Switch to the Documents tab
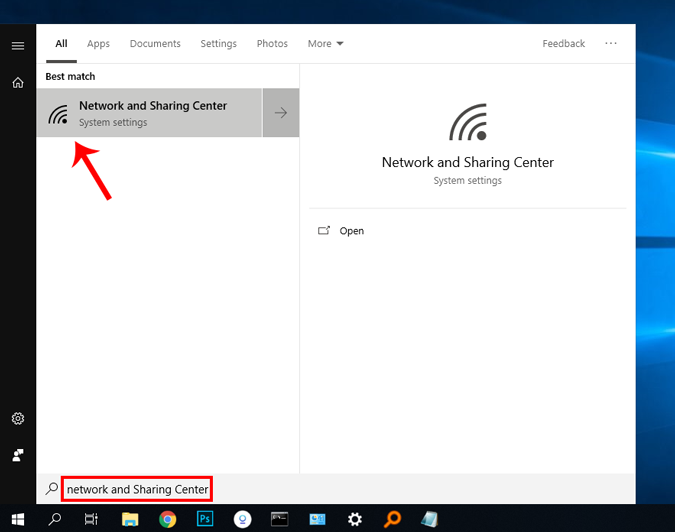Screen dimensions: 675x532 (x=155, y=43)
